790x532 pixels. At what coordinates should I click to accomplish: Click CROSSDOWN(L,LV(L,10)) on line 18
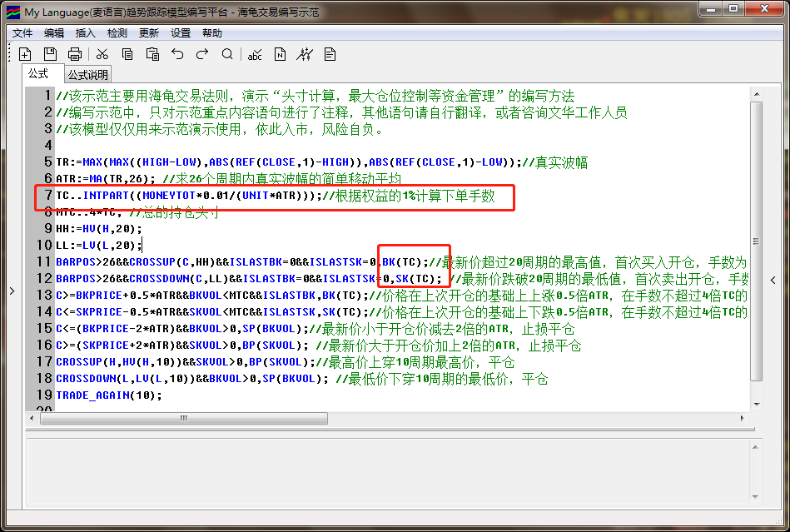(126, 378)
